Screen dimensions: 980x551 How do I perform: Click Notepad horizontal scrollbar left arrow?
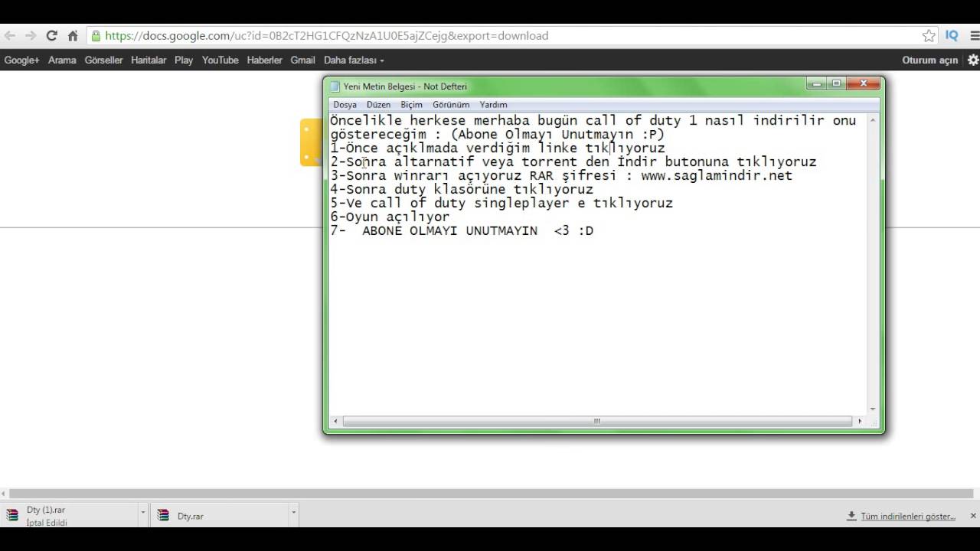point(335,421)
